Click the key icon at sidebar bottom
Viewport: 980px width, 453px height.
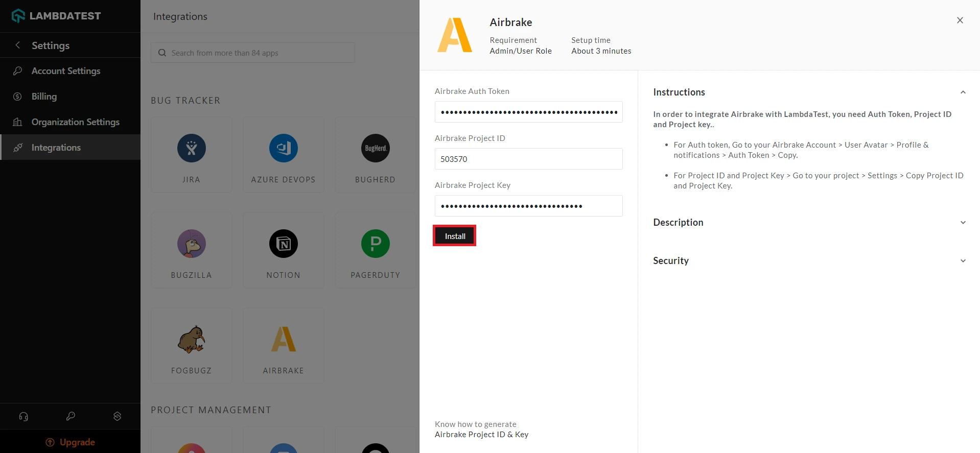tap(71, 416)
